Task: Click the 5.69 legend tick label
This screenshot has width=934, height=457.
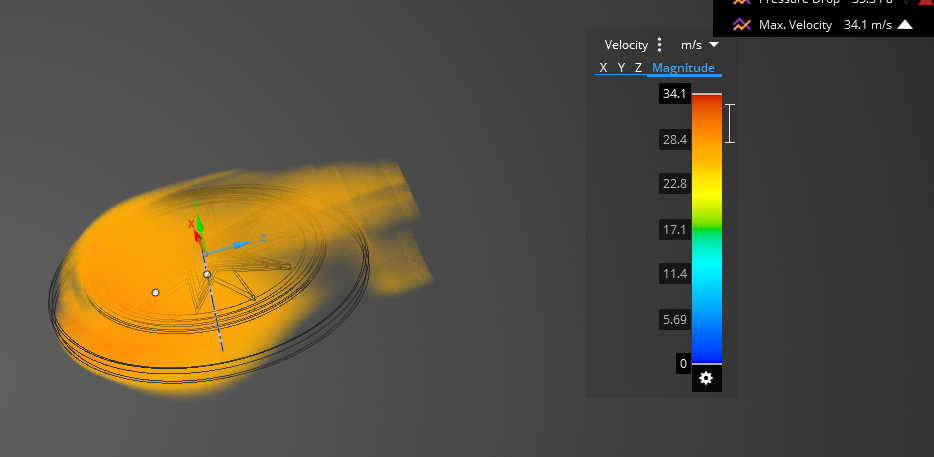Action: click(675, 319)
